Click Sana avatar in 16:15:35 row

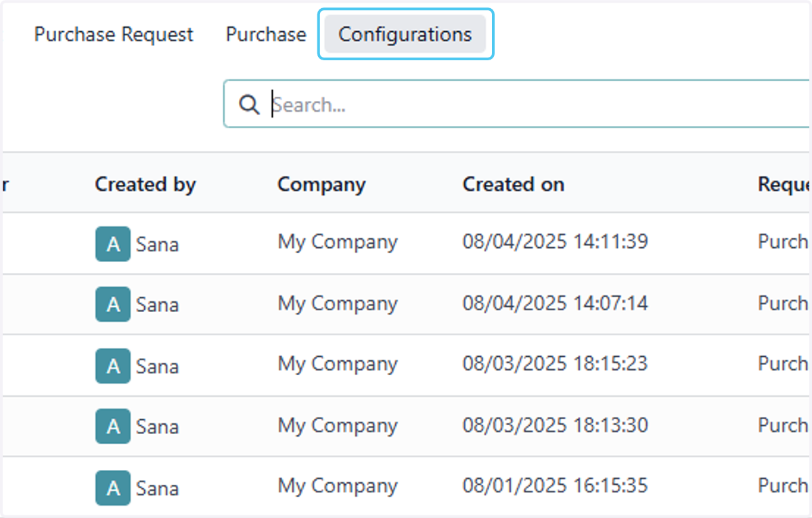point(112,488)
